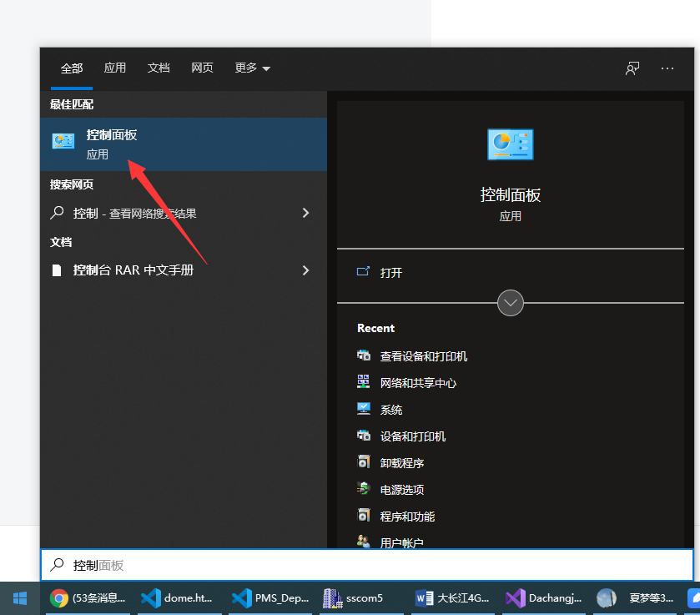
Task: Open the 更多 dropdown
Action: 252,68
